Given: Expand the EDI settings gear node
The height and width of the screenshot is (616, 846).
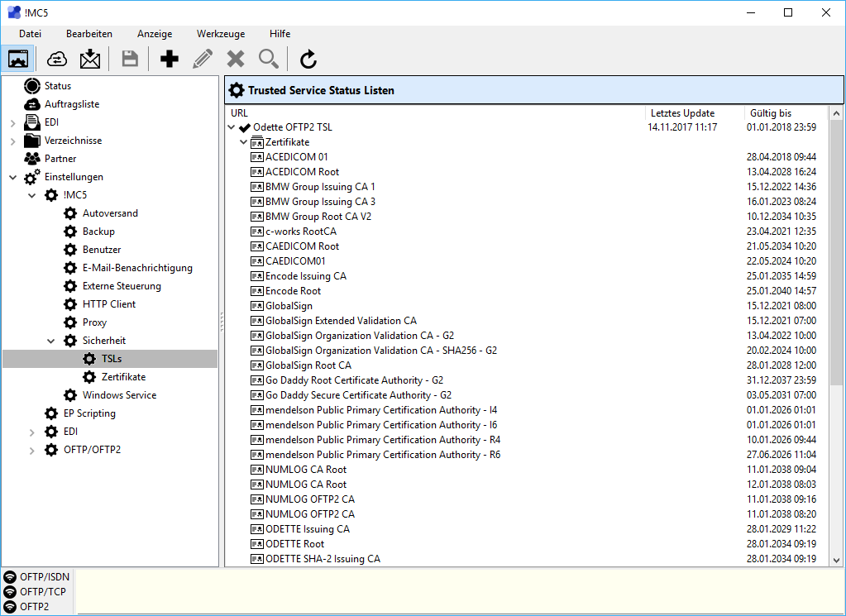Looking at the screenshot, I should pos(31,432).
